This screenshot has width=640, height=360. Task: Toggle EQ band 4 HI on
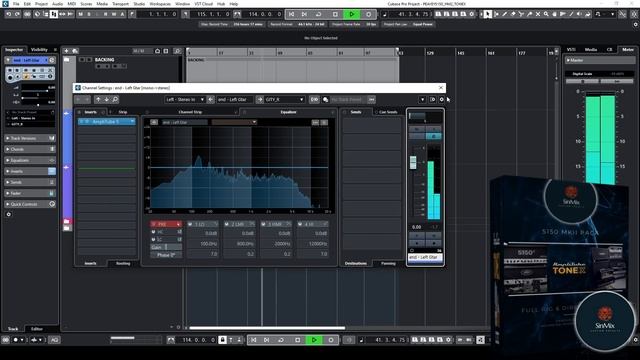300,224
